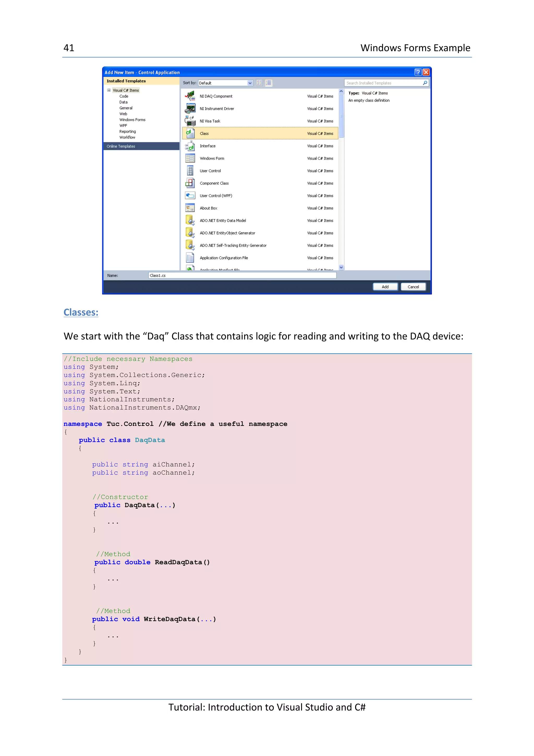This screenshot has height=756, width=534.
Task: Select the "Interface" template name
Action: pos(208,146)
